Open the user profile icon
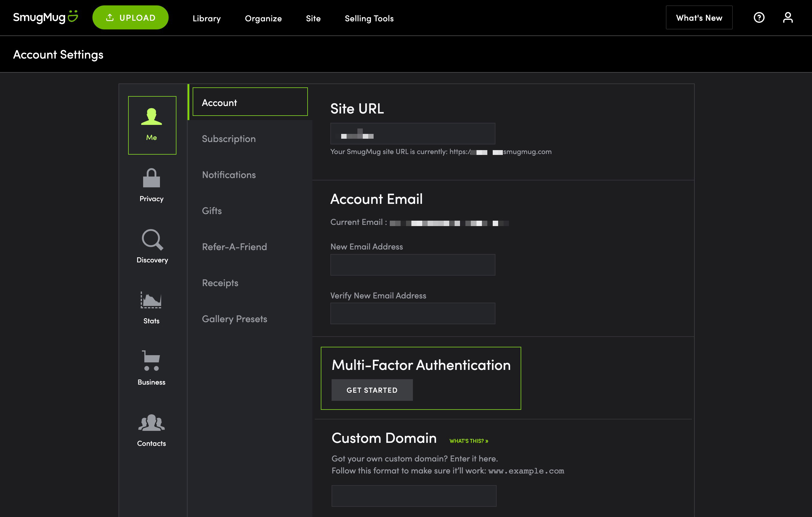Viewport: 812px width, 517px height. [788, 17]
